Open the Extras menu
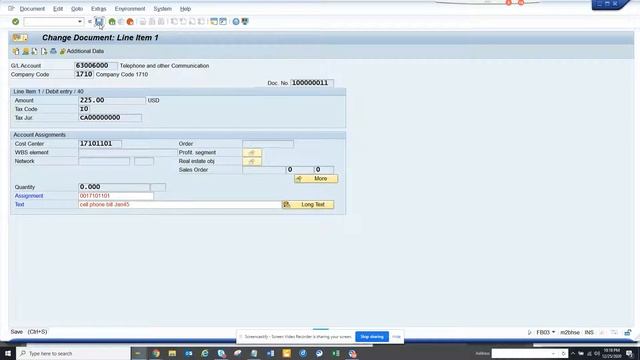This screenshot has width=640, height=360. [x=98, y=9]
